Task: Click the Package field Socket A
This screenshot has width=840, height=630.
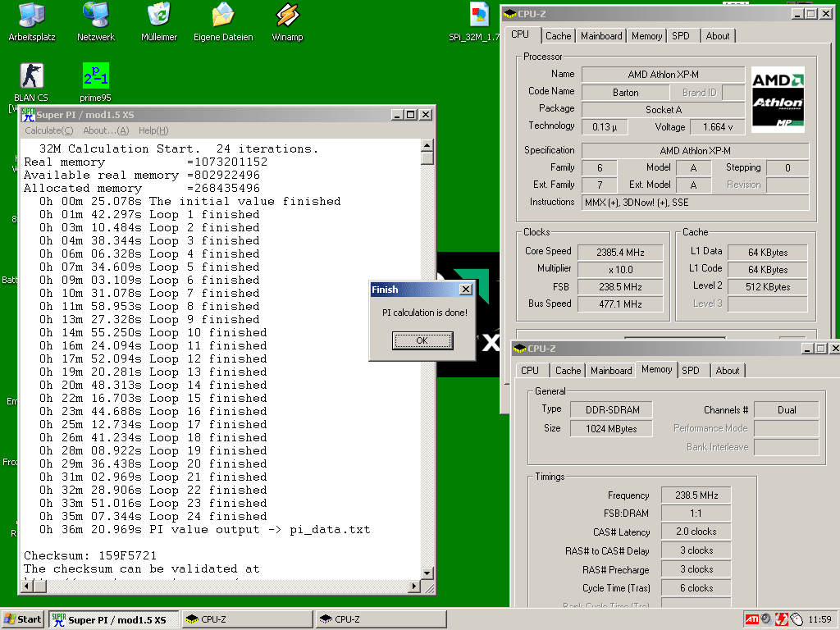Action: [663, 110]
